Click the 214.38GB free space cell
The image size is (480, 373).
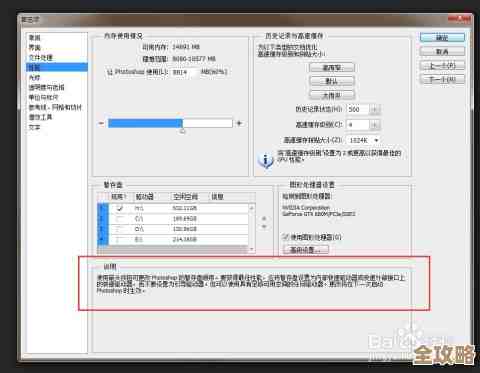(185, 239)
